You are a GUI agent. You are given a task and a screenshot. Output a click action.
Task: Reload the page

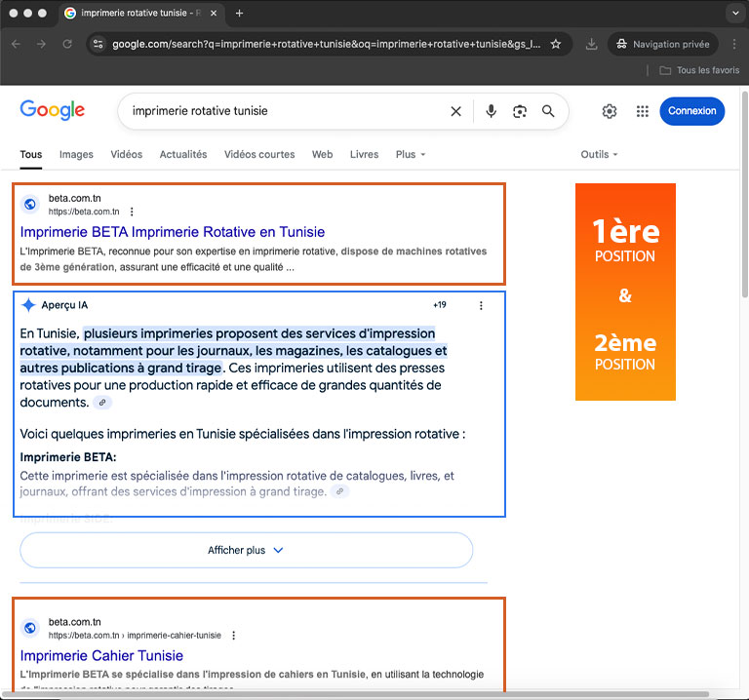point(67,44)
